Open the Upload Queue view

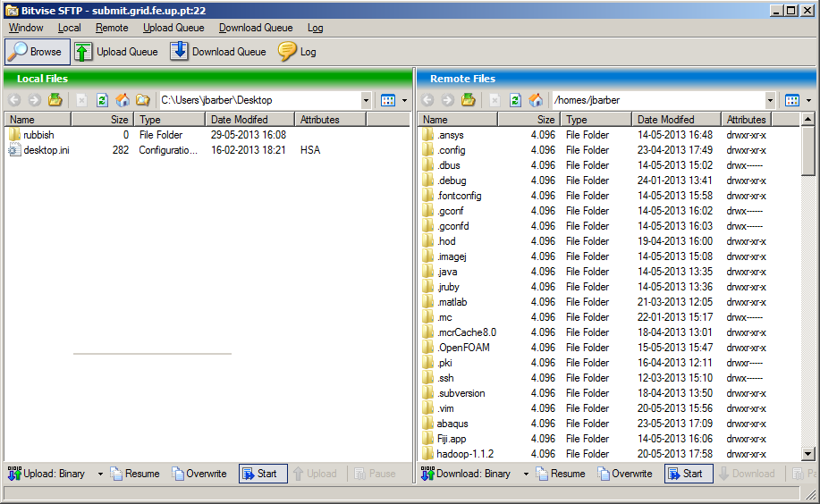pos(116,52)
